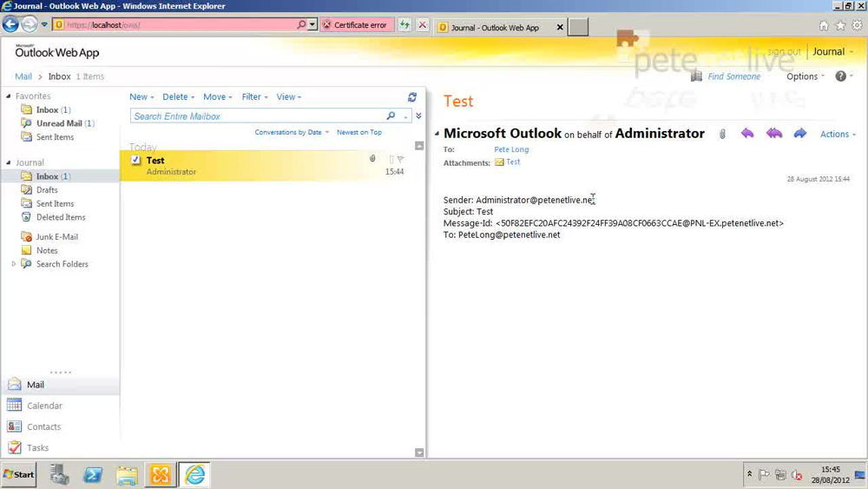Select the Journal - Outlook Web App browser tab
The image size is (868, 489).
[501, 27]
